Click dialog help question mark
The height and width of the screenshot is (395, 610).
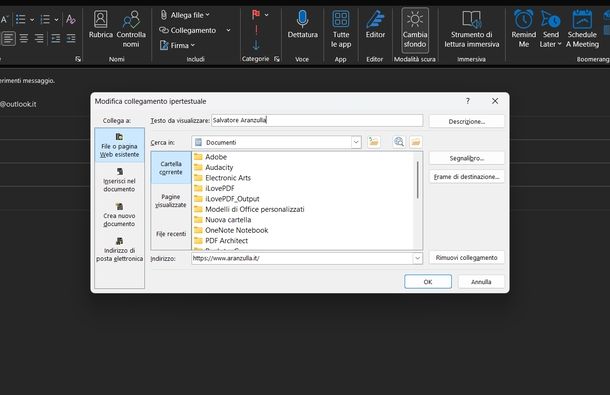[468, 101]
